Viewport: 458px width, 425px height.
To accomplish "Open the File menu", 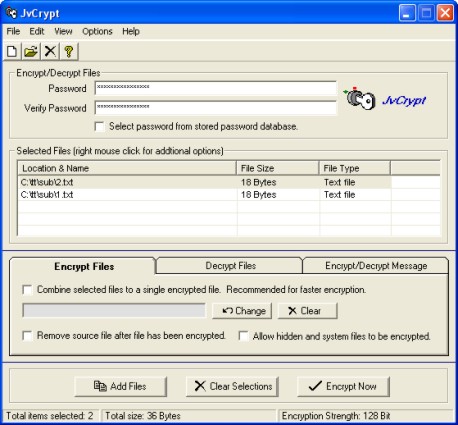I will 13,31.
